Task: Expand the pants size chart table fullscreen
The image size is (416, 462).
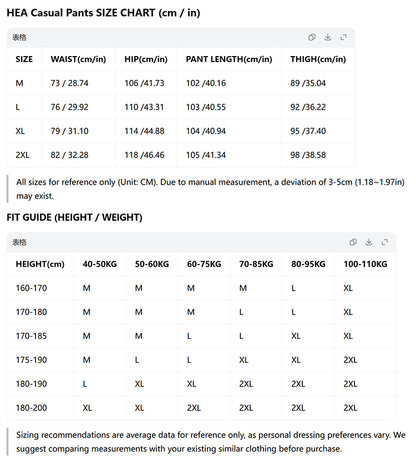Action: point(343,37)
